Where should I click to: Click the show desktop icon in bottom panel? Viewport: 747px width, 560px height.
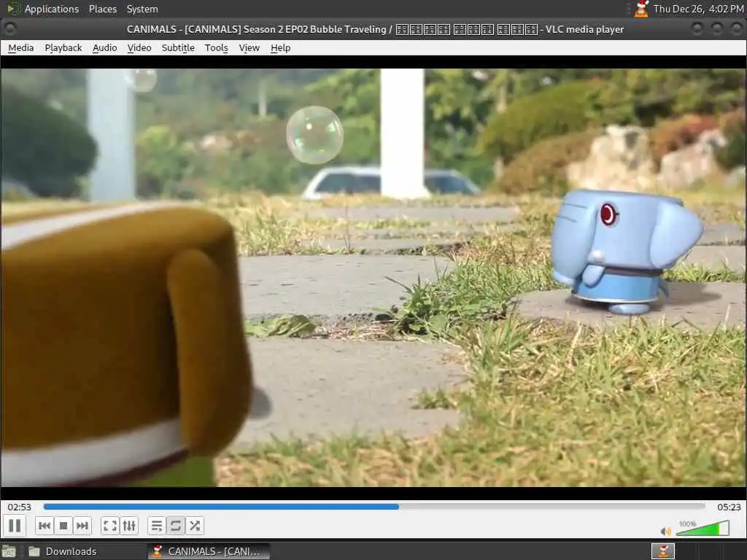(9, 551)
